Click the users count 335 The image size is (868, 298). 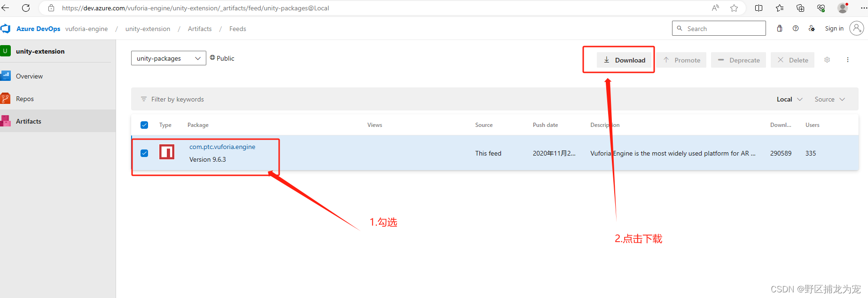coord(811,153)
